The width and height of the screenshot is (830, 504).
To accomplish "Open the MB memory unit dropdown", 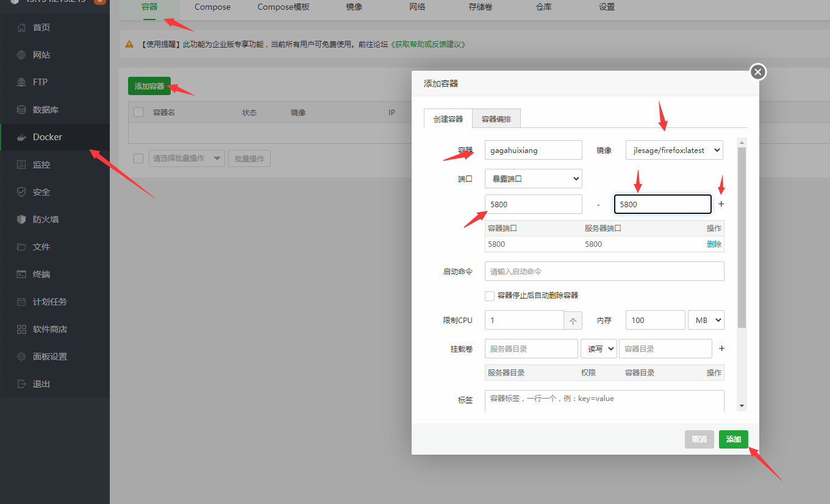I will click(706, 320).
